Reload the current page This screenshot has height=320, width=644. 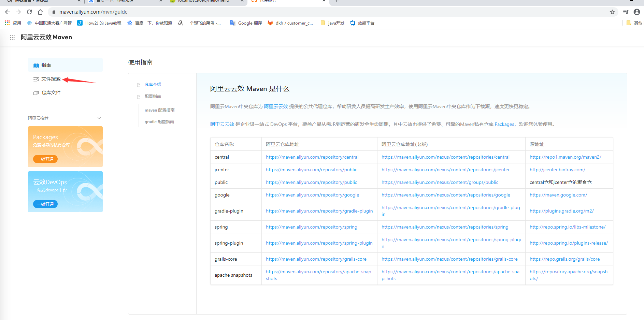pyautogui.click(x=29, y=12)
